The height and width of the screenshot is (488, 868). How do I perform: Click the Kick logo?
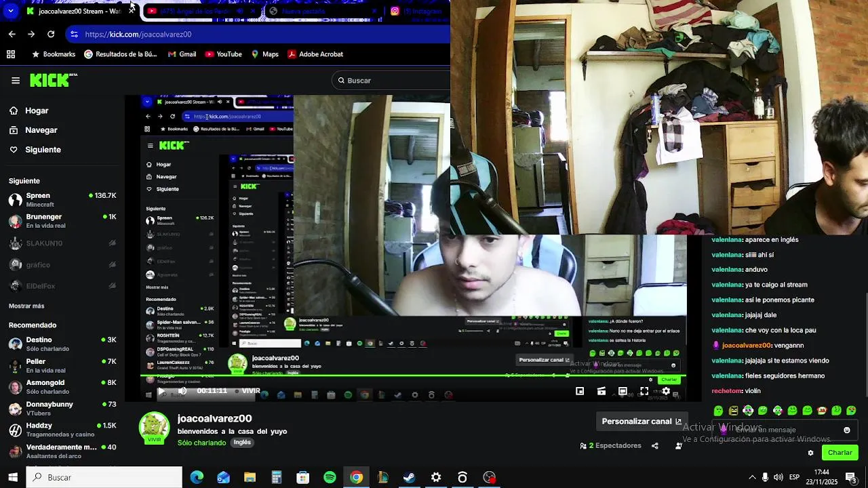tap(53, 81)
